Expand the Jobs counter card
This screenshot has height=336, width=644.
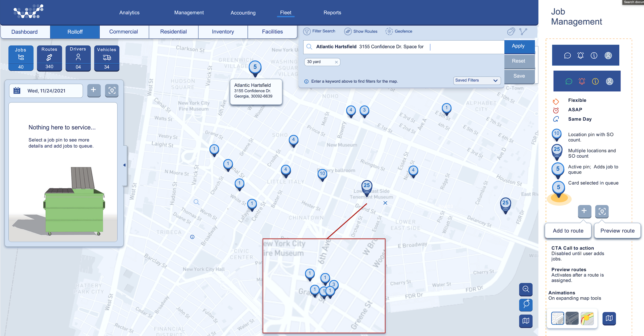[21, 58]
